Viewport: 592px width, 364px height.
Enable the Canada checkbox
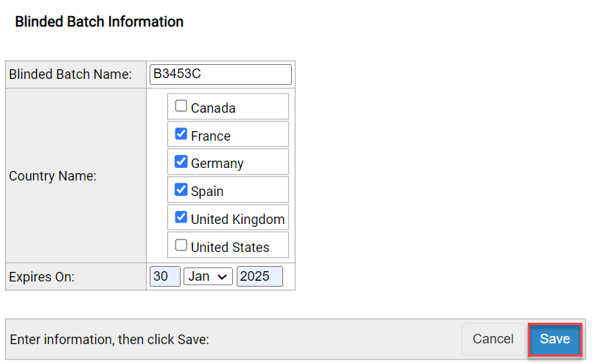181,106
